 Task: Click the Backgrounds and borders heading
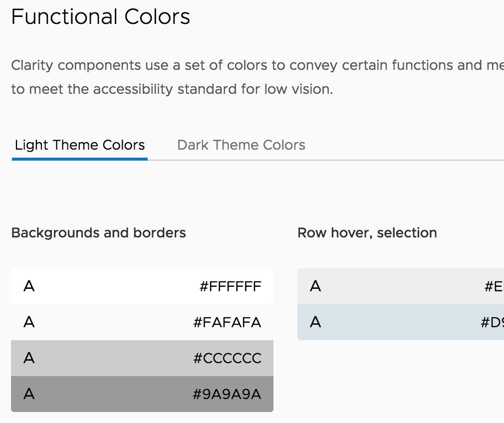98,232
